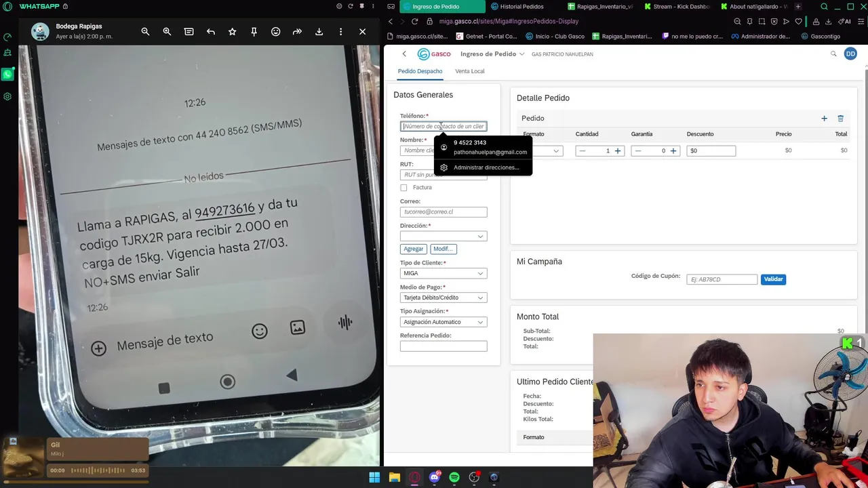Choose Administrar direcciones autofill option
Image resolution: width=868 pixels, height=488 pixels.
(x=483, y=167)
